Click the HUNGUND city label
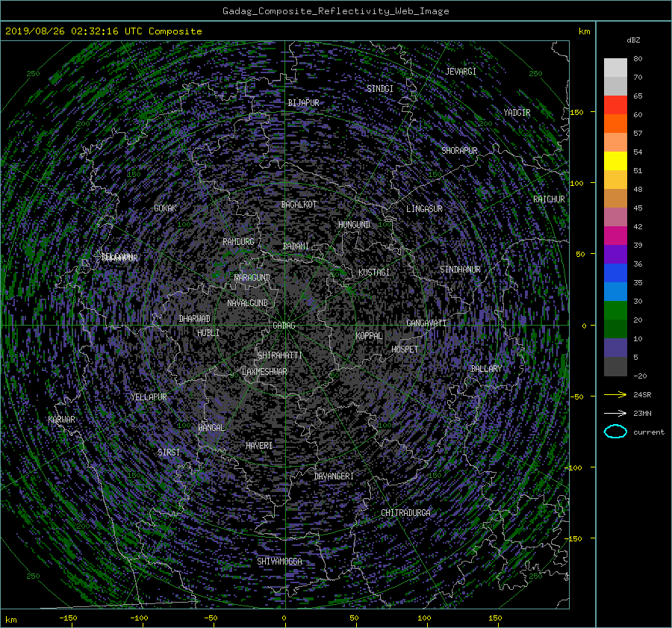The width and height of the screenshot is (672, 628). 354,225
